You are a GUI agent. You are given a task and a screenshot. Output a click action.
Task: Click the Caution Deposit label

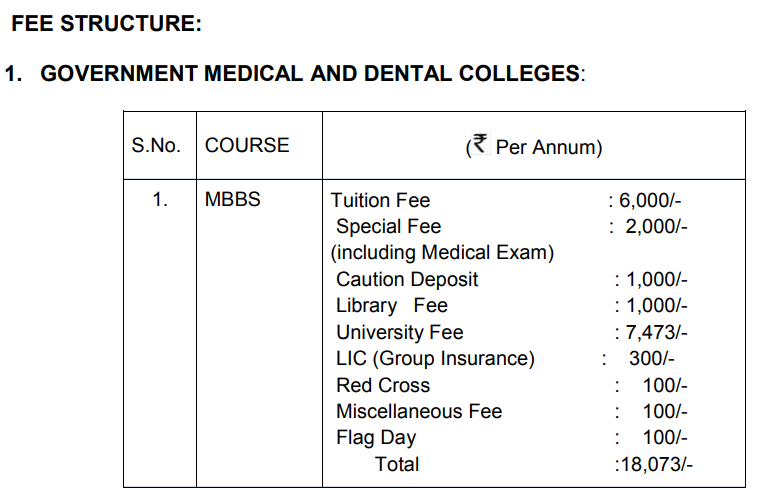(x=407, y=280)
